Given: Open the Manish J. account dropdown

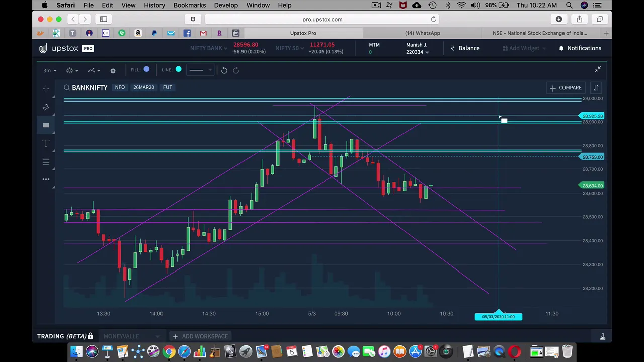Looking at the screenshot, I should [417, 48].
